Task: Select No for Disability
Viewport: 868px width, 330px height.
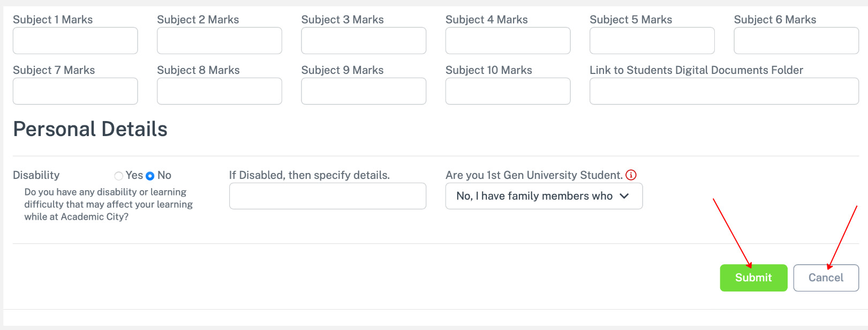Action: [x=150, y=176]
